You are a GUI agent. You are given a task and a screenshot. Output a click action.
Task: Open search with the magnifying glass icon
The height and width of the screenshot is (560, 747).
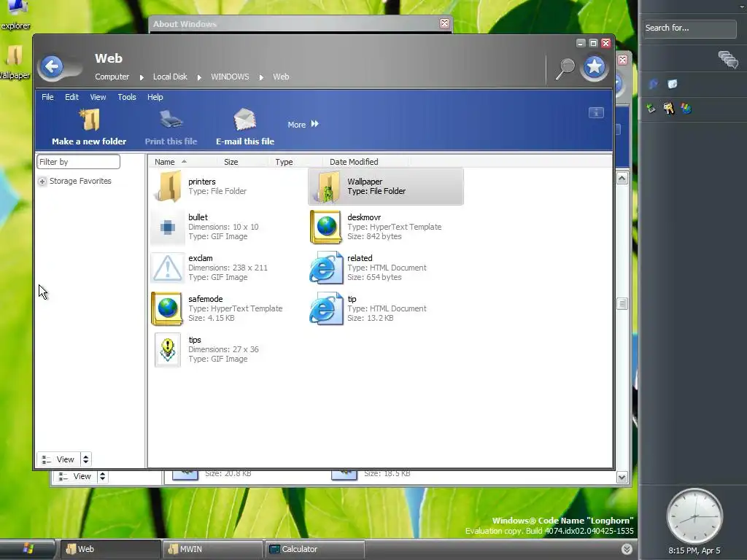click(565, 69)
